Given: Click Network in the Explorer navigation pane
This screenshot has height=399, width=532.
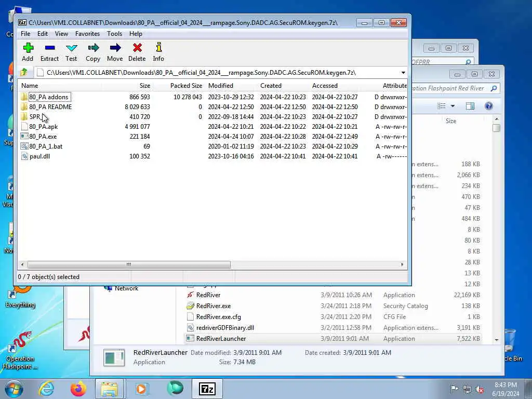Looking at the screenshot, I should point(126,288).
